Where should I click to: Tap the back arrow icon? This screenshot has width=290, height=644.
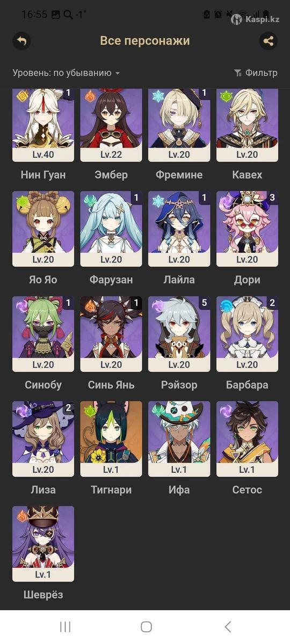[21, 41]
